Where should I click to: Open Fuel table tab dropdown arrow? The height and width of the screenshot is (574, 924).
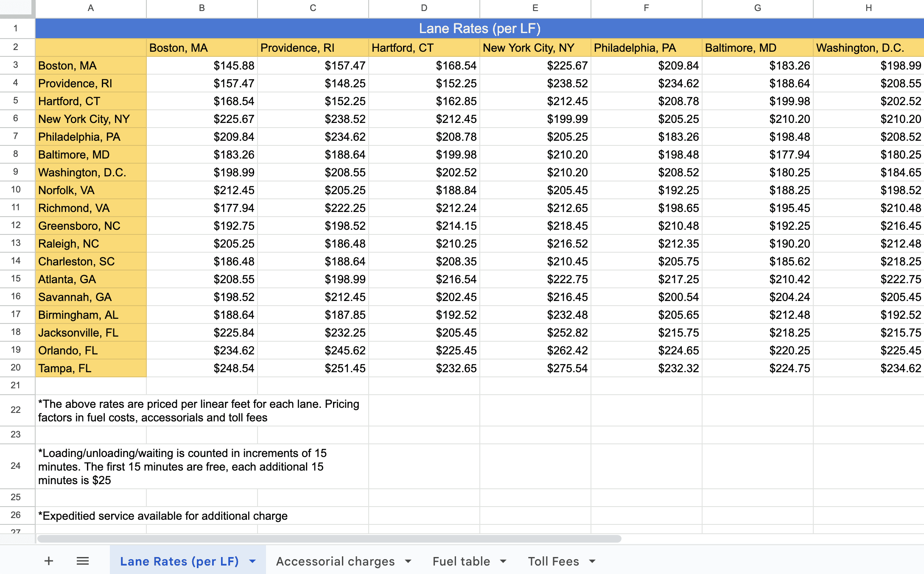(504, 561)
